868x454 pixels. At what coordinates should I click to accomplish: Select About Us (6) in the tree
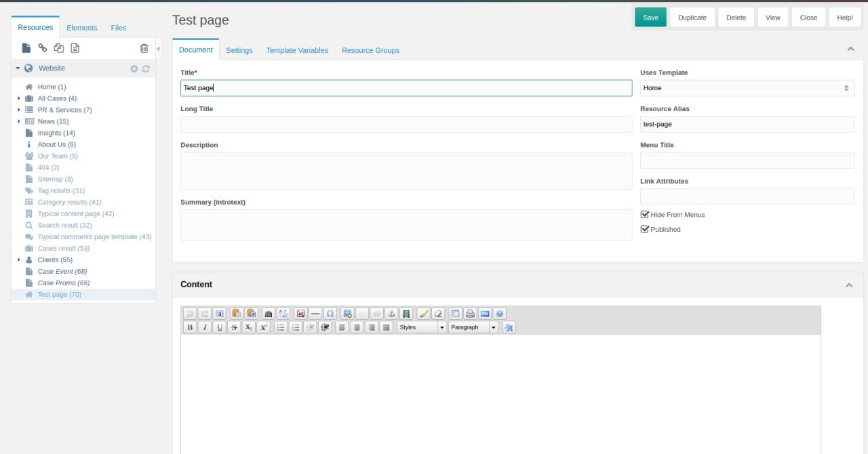56,144
